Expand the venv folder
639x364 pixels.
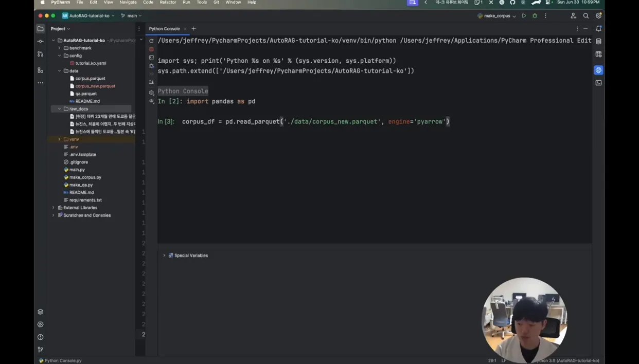[x=59, y=139]
